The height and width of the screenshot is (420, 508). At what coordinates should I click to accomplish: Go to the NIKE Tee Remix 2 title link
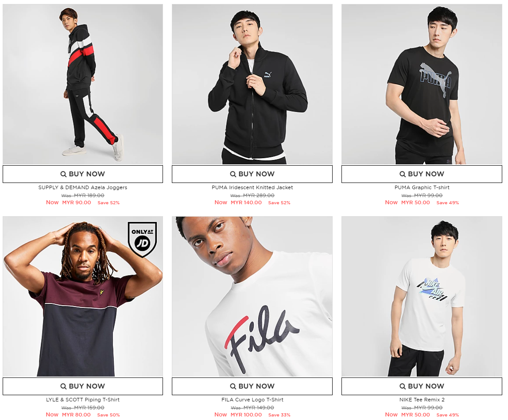click(422, 400)
